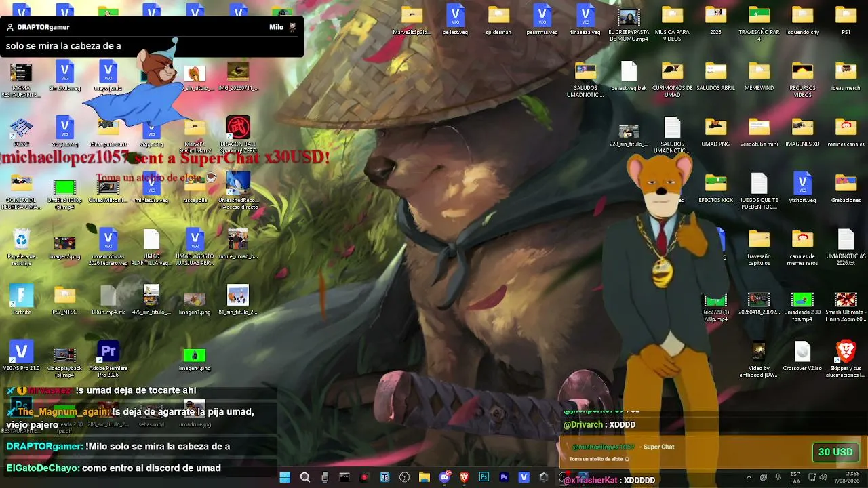Image resolution: width=868 pixels, height=488 pixels.
Task: Select the Untitled 1080p green video file
Action: tap(64, 194)
